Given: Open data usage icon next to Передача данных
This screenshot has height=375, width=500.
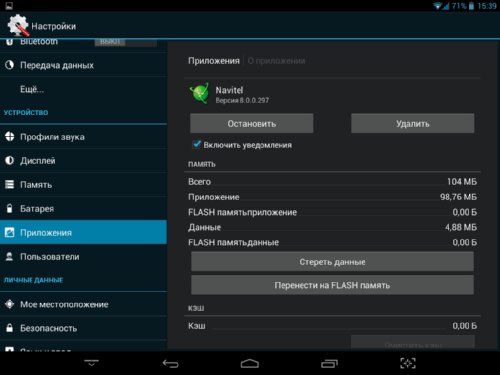Looking at the screenshot, I should point(9,65).
